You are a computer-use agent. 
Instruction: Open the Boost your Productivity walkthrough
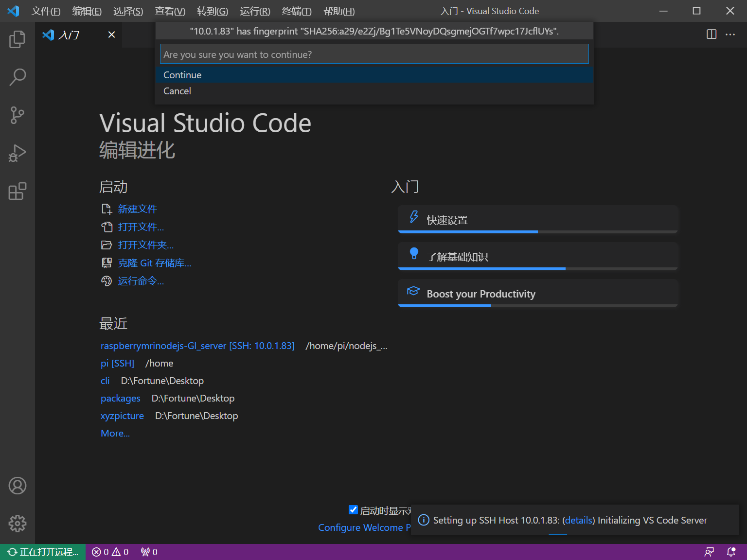538,293
